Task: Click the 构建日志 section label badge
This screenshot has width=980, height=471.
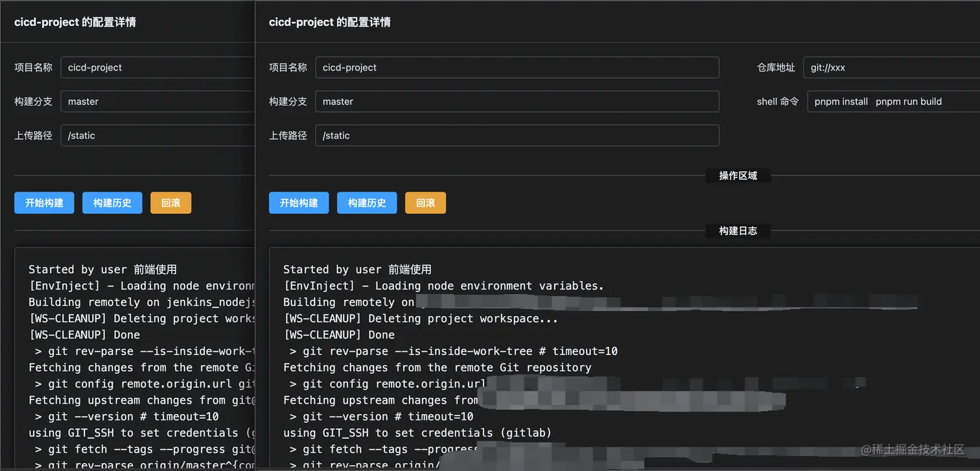Action: pyautogui.click(x=738, y=231)
